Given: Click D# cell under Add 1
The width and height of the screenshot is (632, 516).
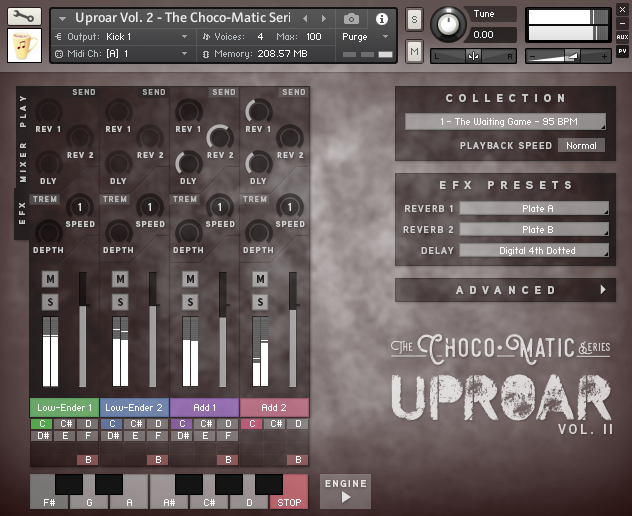Looking at the screenshot, I should (x=183, y=436).
